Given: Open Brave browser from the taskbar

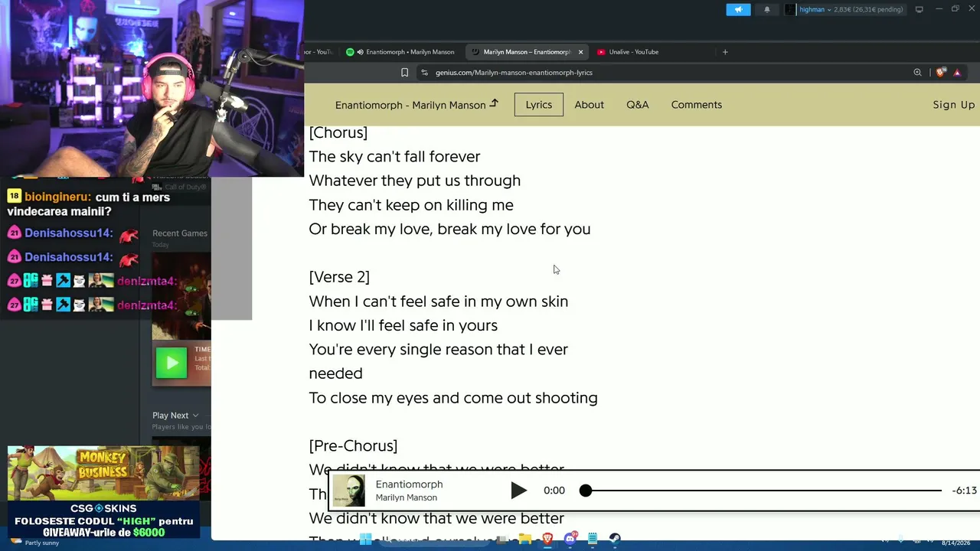Looking at the screenshot, I should point(547,540).
